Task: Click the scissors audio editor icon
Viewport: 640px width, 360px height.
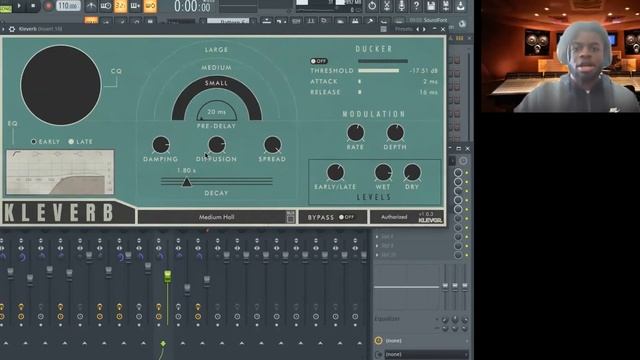Action: click(387, 6)
